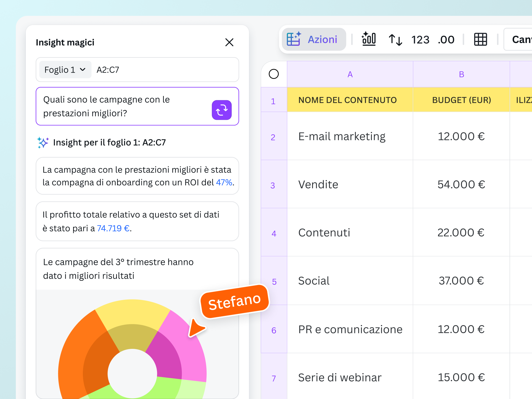Click the NOME DEL CONTENUTO header cell

pos(350,100)
